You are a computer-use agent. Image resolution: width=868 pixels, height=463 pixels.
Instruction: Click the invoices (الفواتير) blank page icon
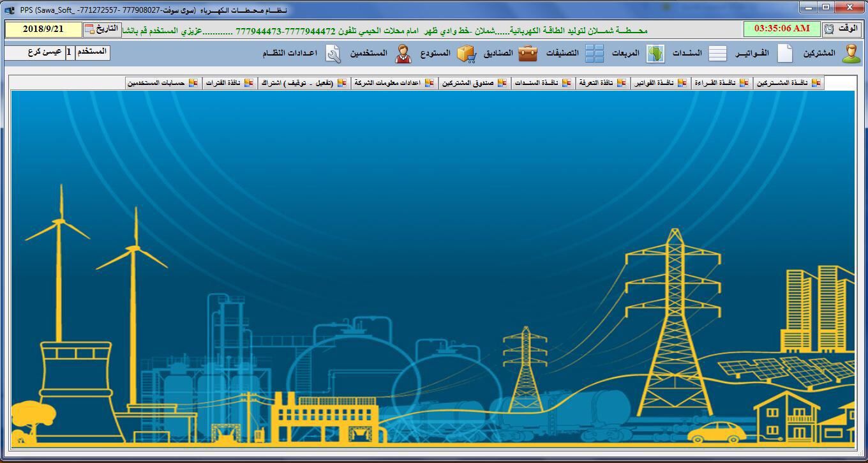[x=785, y=54]
